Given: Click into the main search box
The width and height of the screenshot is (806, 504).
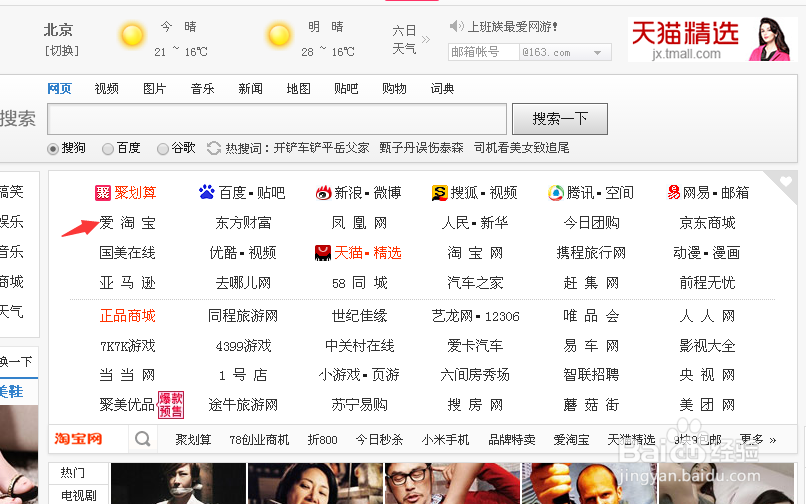Looking at the screenshot, I should [x=277, y=119].
